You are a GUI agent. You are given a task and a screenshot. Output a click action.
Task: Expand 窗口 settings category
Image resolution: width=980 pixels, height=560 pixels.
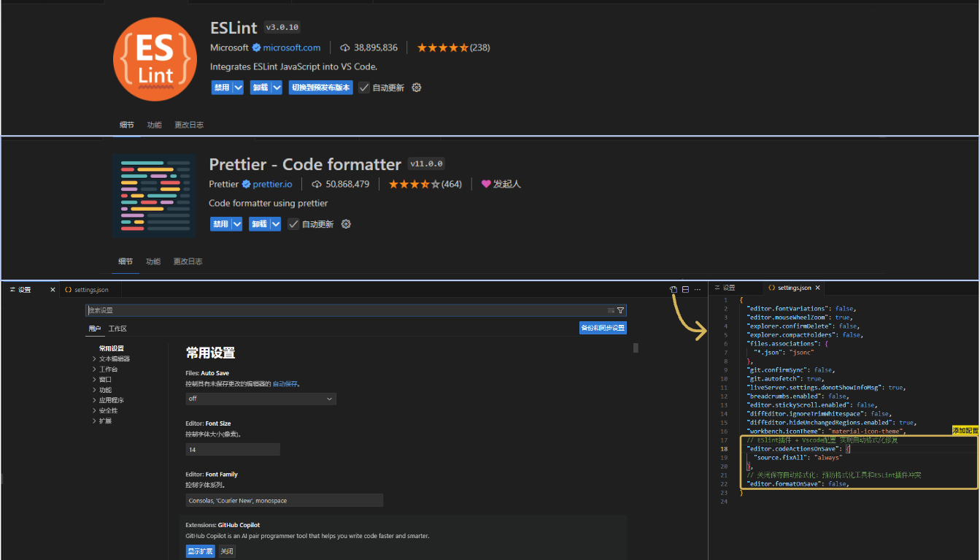(x=94, y=380)
